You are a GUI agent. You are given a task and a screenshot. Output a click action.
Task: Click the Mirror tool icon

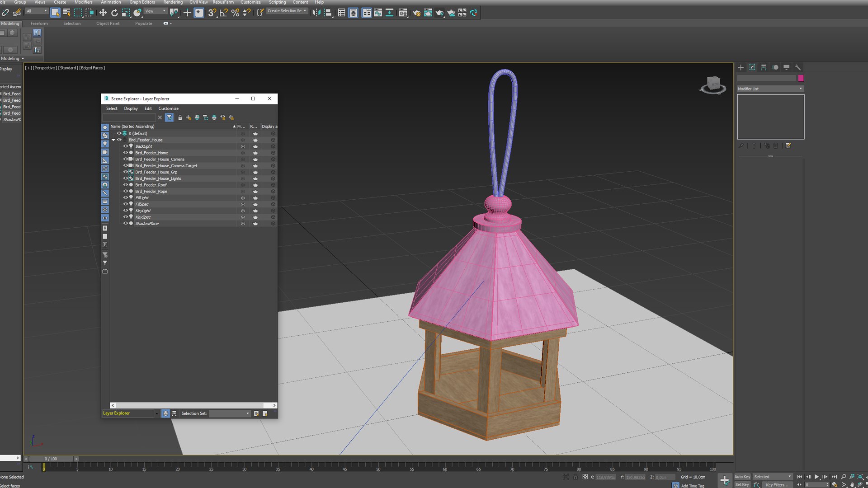click(316, 13)
